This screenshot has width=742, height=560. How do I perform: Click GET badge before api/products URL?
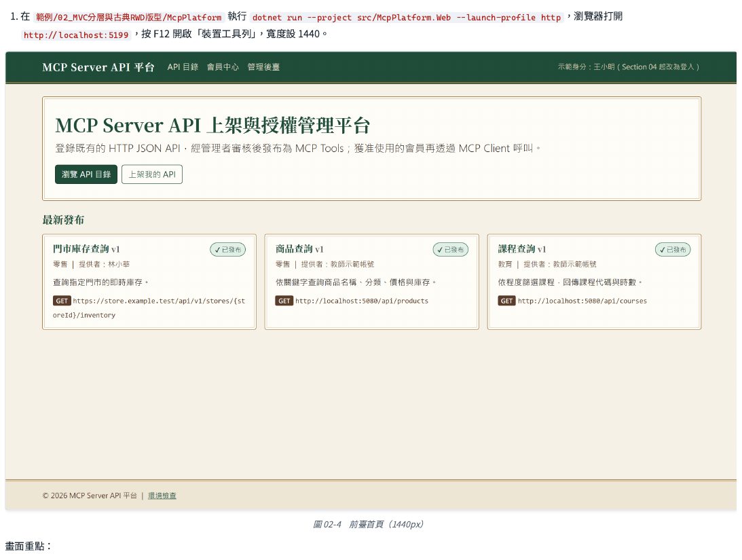[284, 301]
